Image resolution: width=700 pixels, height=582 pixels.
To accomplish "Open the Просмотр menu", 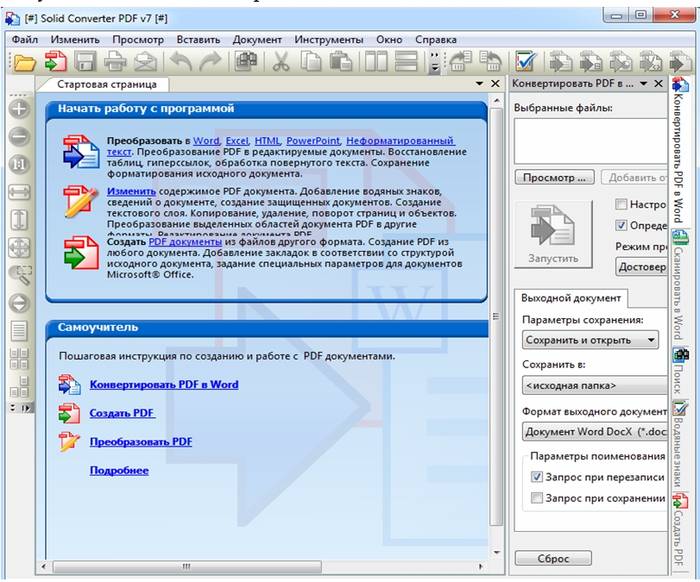I will tap(138, 40).
